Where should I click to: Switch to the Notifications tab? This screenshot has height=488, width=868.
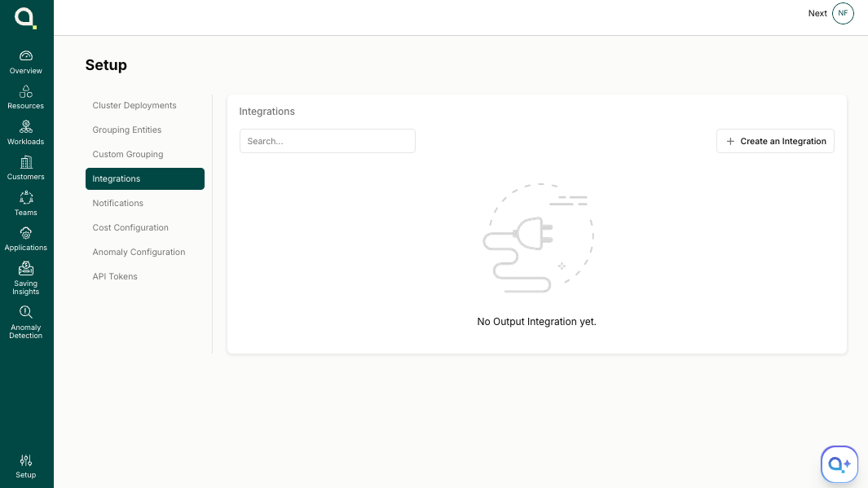145,203
